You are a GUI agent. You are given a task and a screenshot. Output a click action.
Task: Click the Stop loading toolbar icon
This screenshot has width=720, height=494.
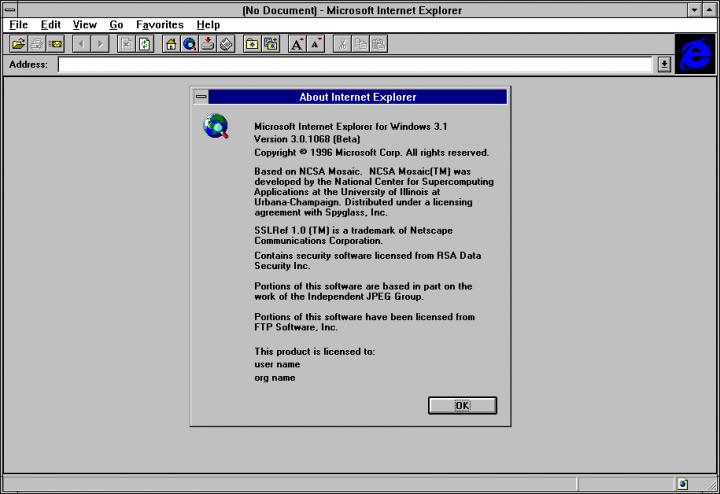pyautogui.click(x=126, y=44)
